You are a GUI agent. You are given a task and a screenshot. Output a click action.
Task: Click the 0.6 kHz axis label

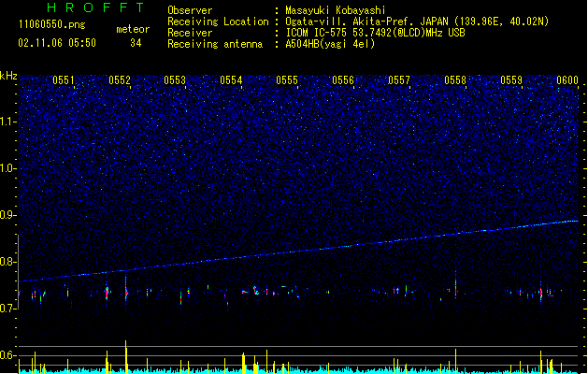click(8, 355)
